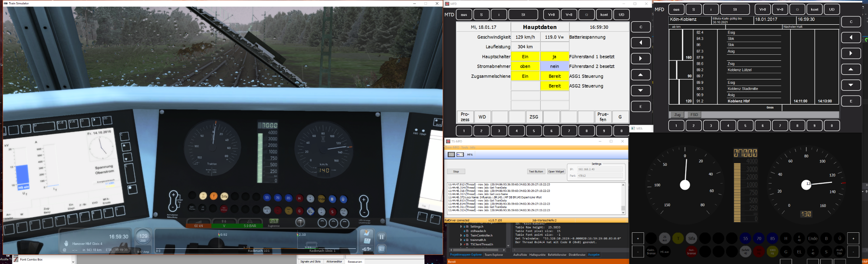The image size is (868, 264).
Task: Click the blue 55 indicator lamp
Action: point(746,238)
